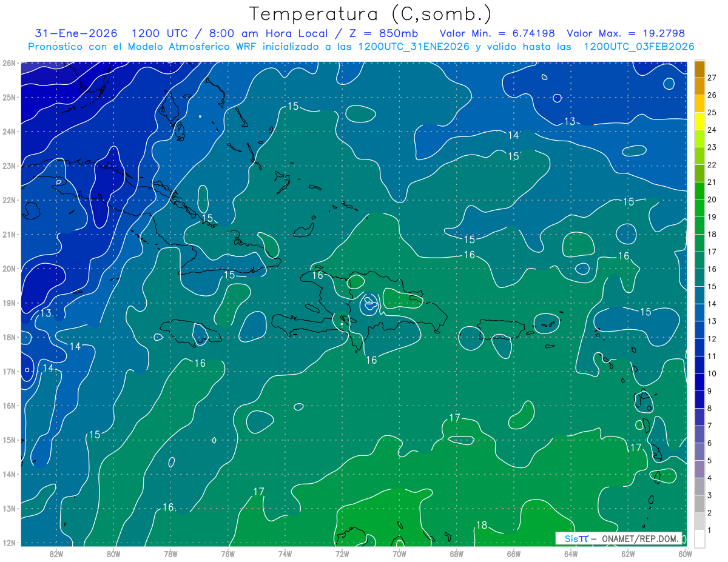This screenshot has width=728, height=562.
Task: Pick the yellow color bar swatch labeled 24
Action: point(699,121)
